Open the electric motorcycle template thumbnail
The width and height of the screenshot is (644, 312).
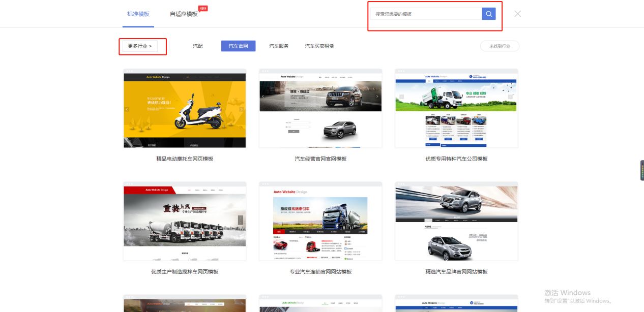(185, 109)
